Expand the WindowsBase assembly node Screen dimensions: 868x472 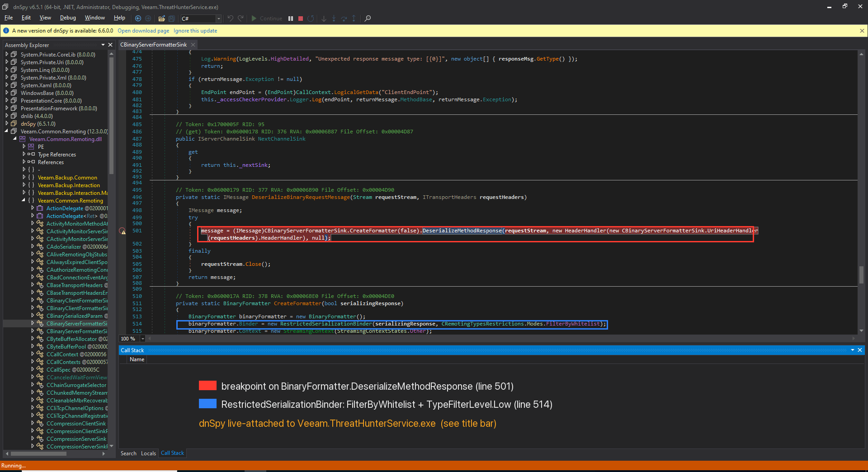pos(7,93)
